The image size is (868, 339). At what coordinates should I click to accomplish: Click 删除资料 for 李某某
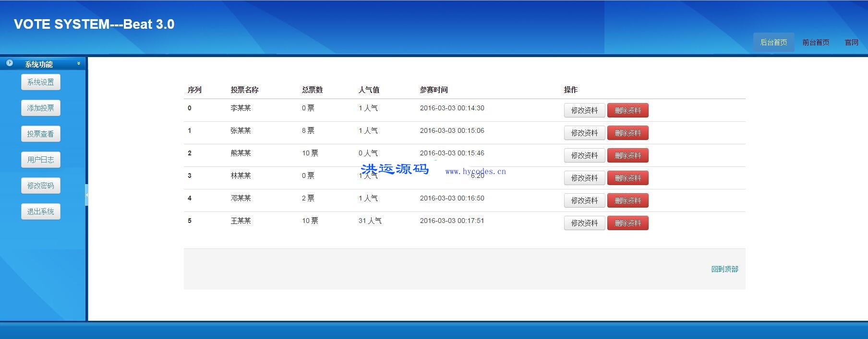628,110
